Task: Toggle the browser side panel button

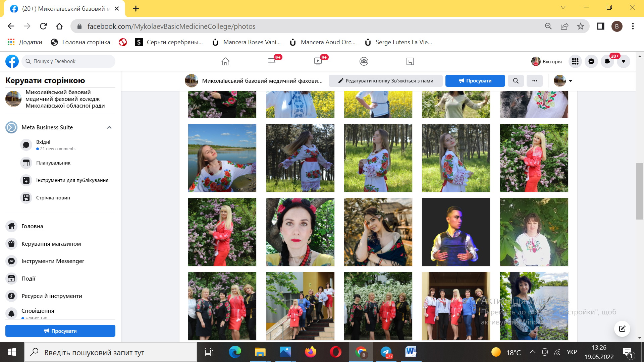Action: tap(600, 26)
